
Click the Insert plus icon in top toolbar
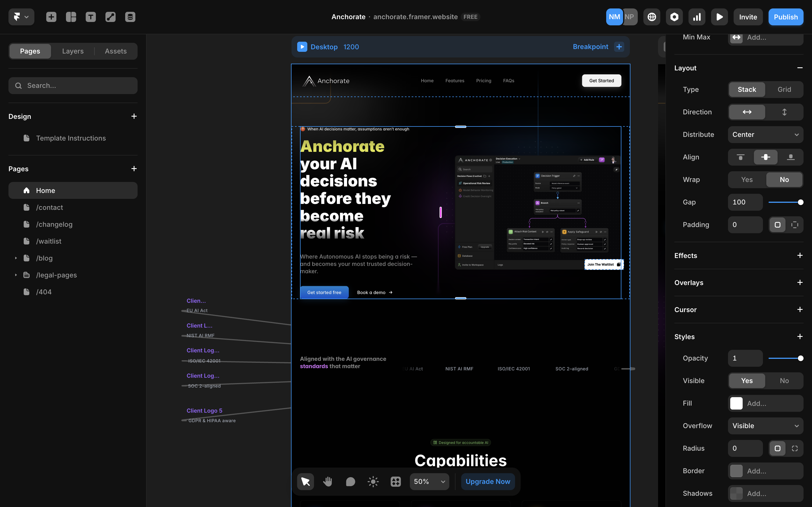51,17
